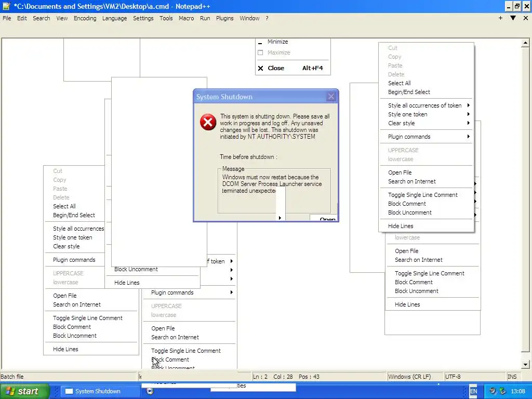
Task: Open the question mark help menu
Action: pos(267,18)
